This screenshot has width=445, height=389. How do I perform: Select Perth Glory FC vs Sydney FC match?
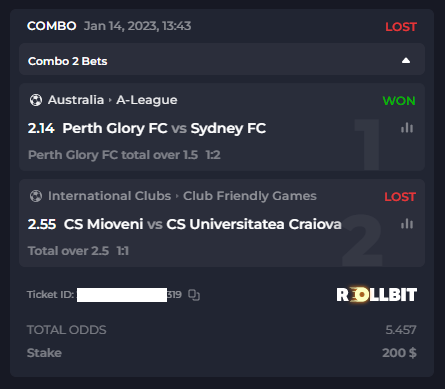(164, 128)
